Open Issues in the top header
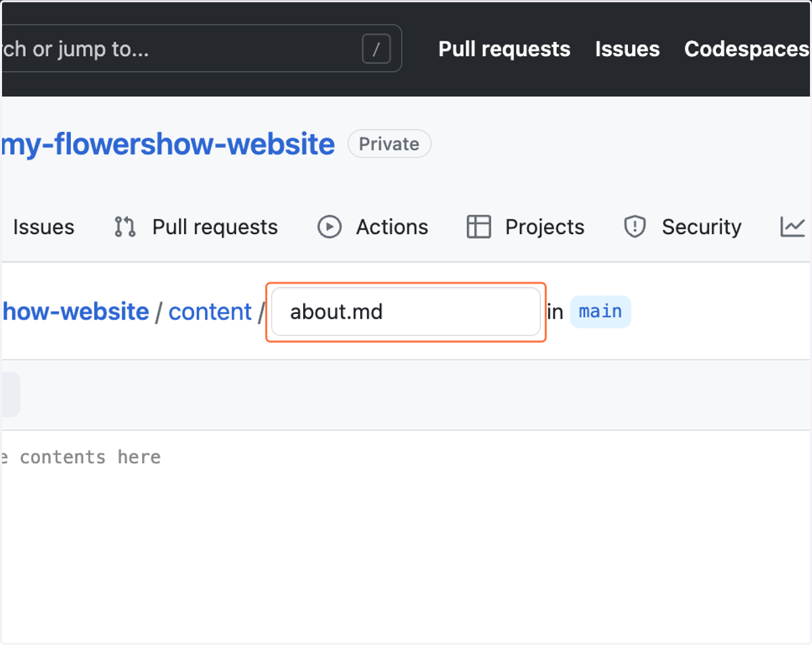The width and height of the screenshot is (812, 645). click(627, 49)
